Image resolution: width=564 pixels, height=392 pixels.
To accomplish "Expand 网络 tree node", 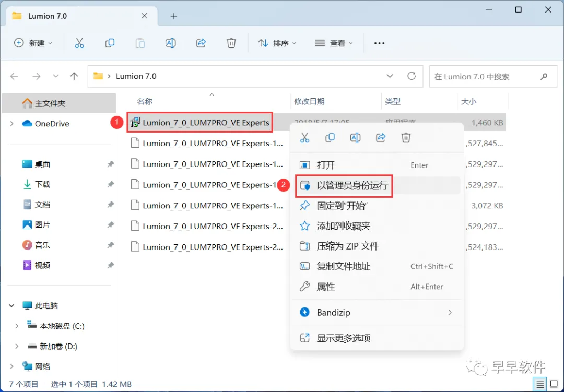I will tap(11, 366).
